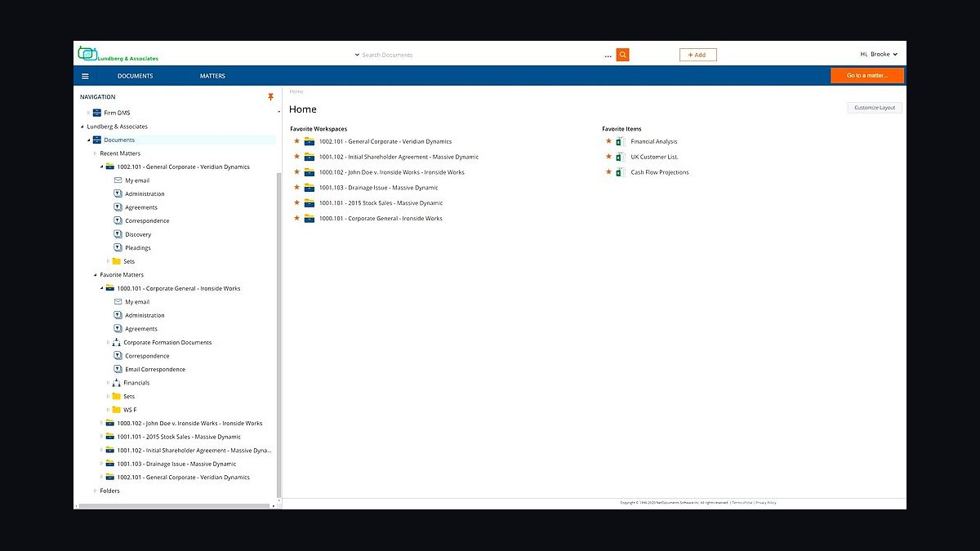Click the Navigation panel vertical scrollbar
This screenshot has height=551, width=980.
pyautogui.click(x=279, y=335)
